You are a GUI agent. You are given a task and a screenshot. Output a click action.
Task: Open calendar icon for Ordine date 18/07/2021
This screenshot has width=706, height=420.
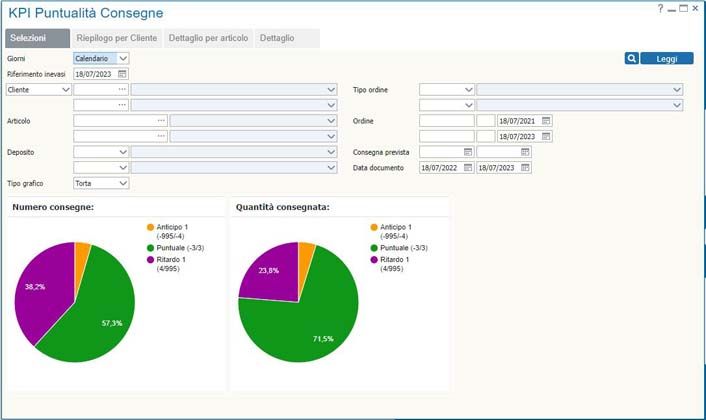546,121
